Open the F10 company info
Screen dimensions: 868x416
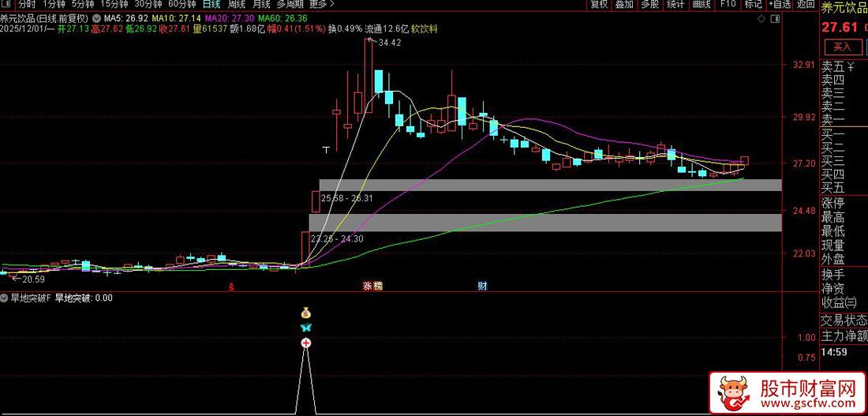(728, 5)
